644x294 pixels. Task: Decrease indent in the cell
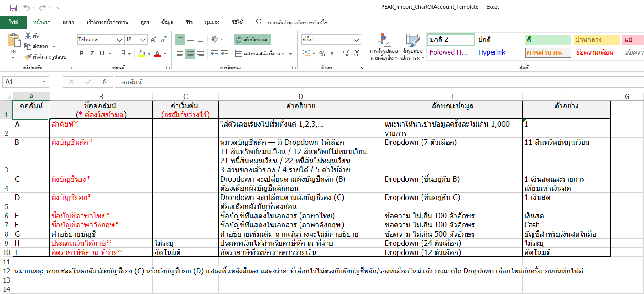tap(214, 54)
